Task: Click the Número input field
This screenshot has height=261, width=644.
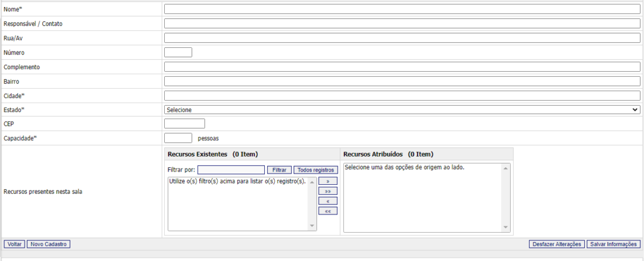Action: 177,52
